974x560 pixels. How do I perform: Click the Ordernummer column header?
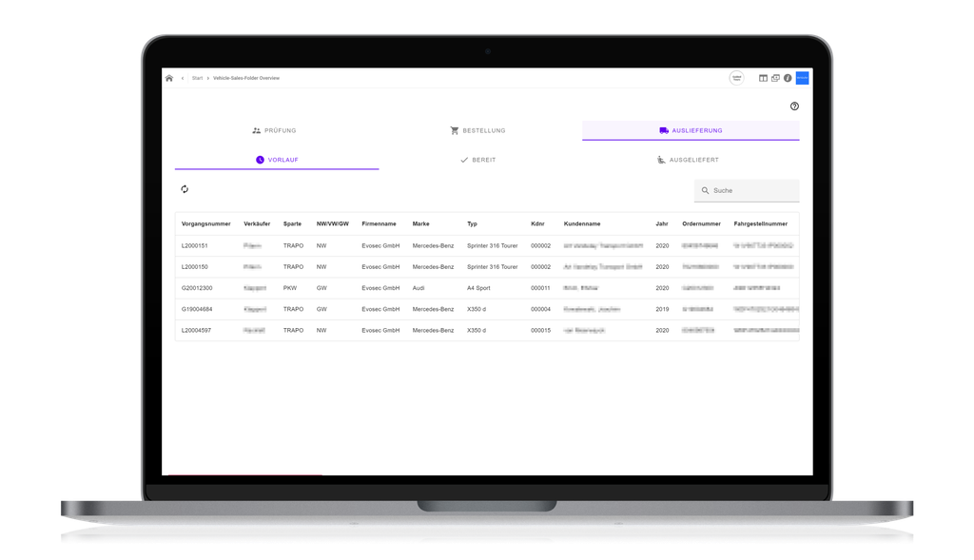[x=701, y=224]
